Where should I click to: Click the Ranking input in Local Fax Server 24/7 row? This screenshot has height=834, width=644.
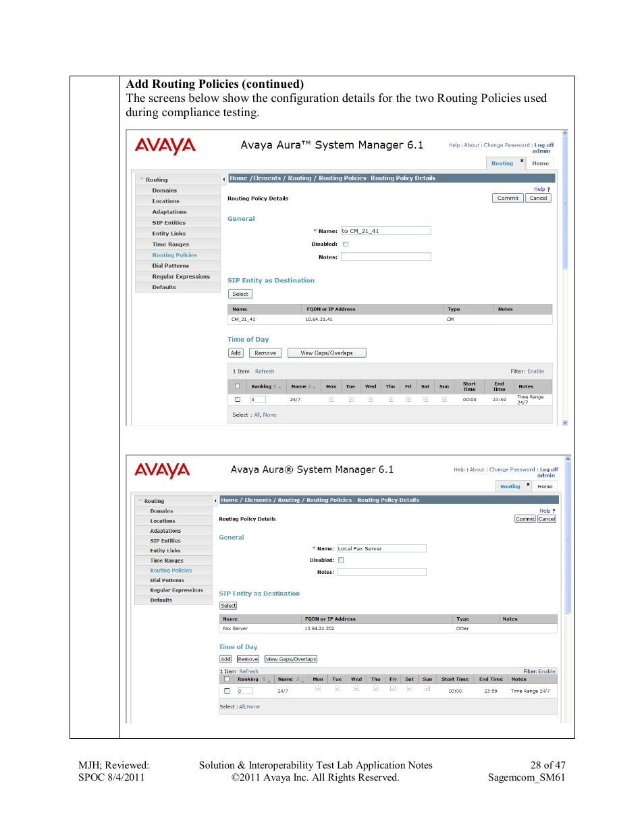[244, 691]
